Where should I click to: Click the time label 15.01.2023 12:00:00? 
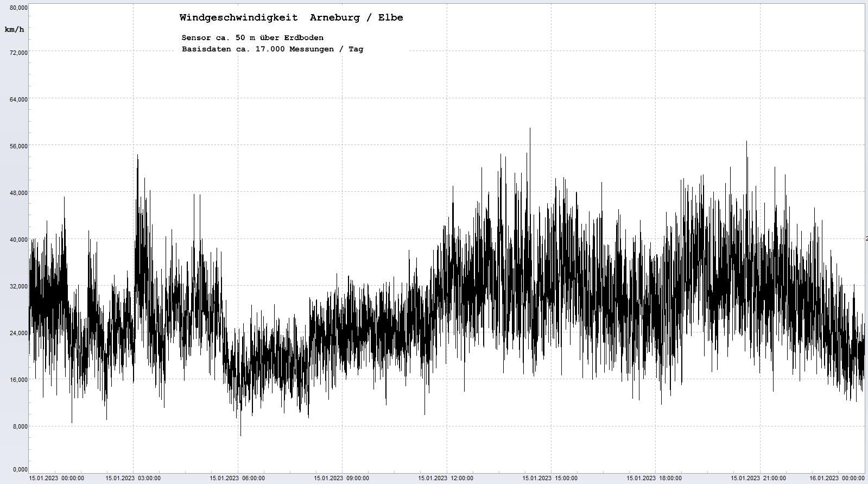click(446, 479)
